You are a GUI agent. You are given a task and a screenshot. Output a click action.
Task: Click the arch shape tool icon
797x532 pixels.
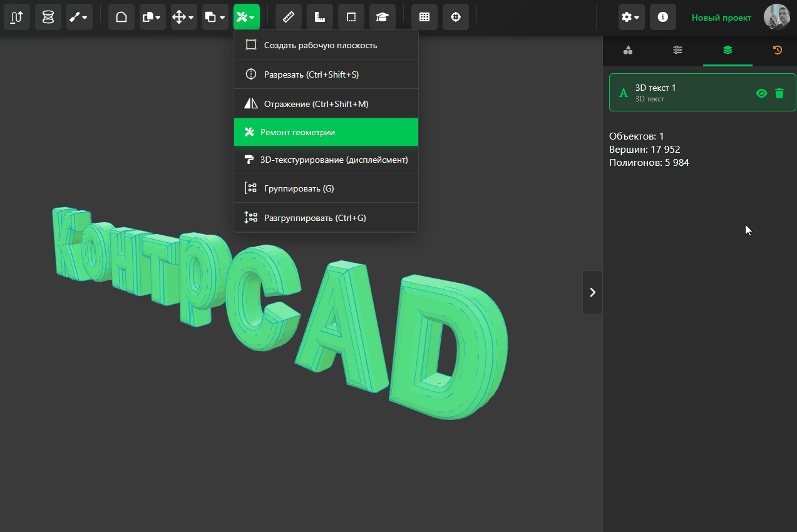tap(121, 18)
